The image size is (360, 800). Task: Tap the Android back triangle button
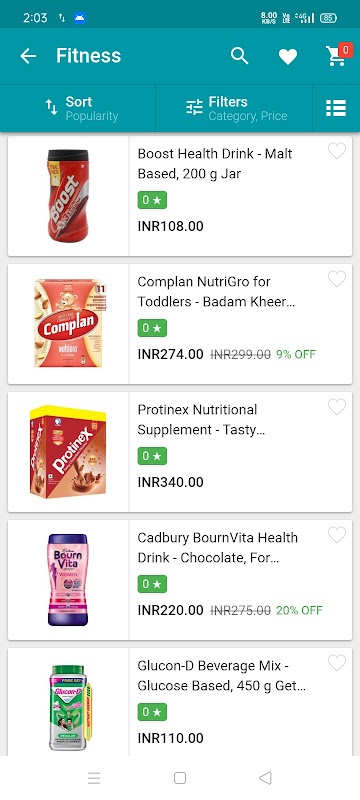[x=265, y=778]
